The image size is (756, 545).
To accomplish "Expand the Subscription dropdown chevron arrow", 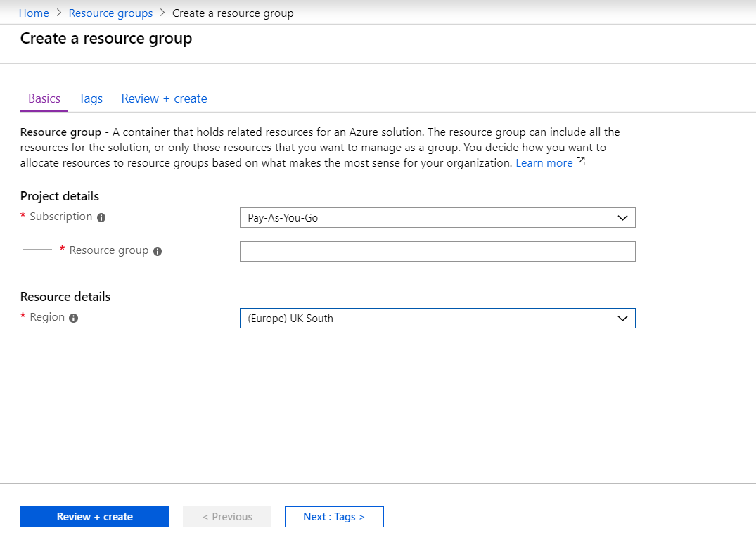I will (622, 218).
